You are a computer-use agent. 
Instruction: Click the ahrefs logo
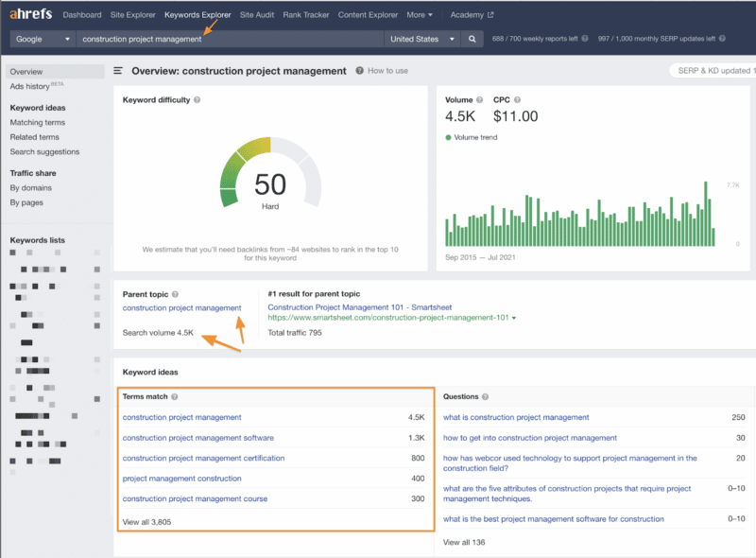click(30, 14)
